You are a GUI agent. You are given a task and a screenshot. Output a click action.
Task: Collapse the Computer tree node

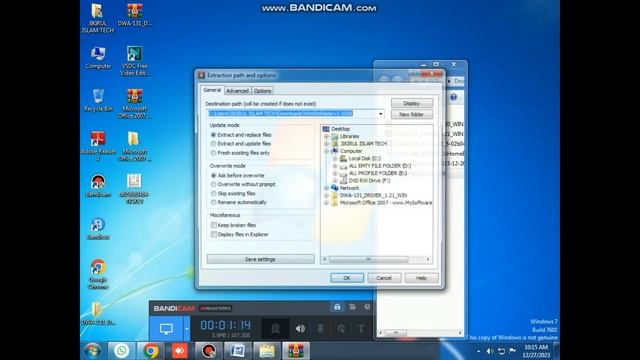tap(327, 151)
